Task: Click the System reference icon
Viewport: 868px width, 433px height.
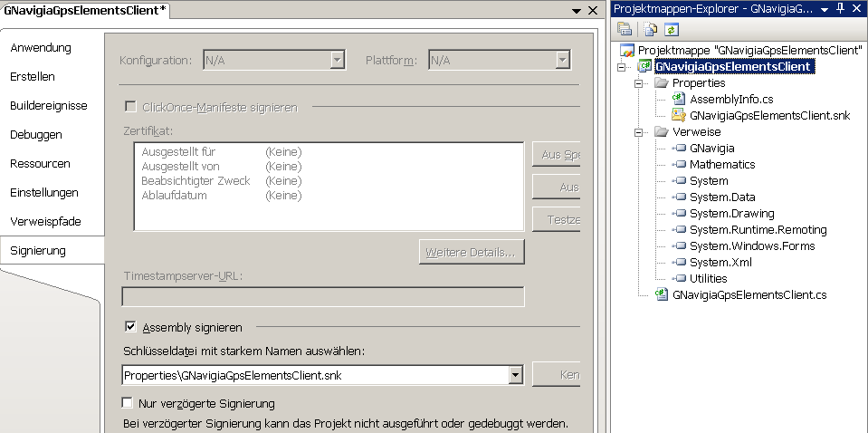Action: coord(679,181)
